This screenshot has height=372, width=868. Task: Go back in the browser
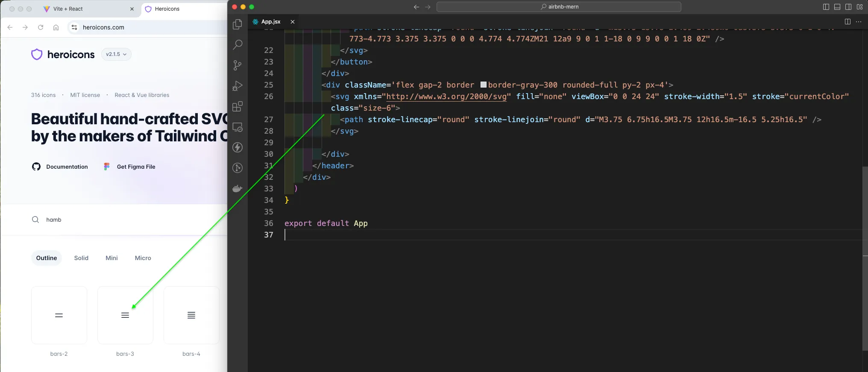tap(10, 27)
